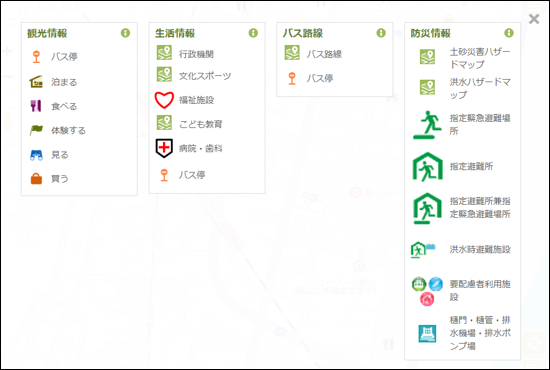Click the 洪水時避難施設 flood shelter icon
Screen dimensions: 550x370
pos(422,250)
